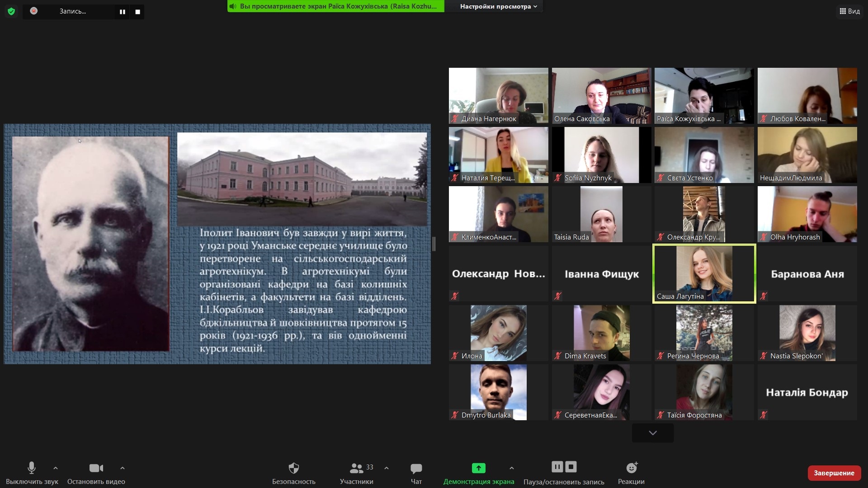The height and width of the screenshot is (488, 868).
Task: Toggle camera with Остановить видео
Action: 96,473
